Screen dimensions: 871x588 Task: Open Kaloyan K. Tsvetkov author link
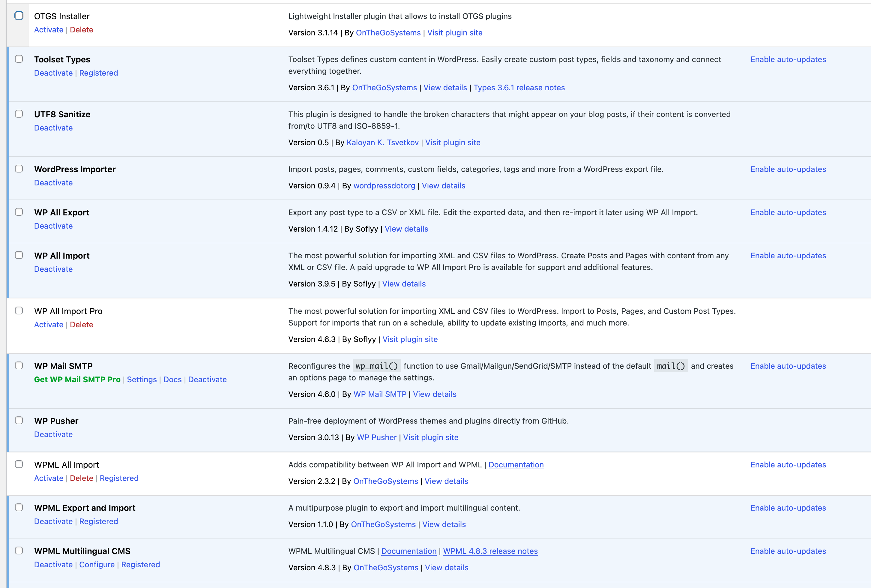pyautogui.click(x=382, y=142)
